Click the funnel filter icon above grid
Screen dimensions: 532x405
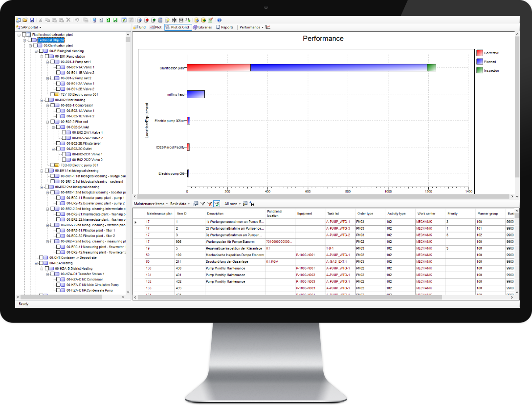[202, 204]
